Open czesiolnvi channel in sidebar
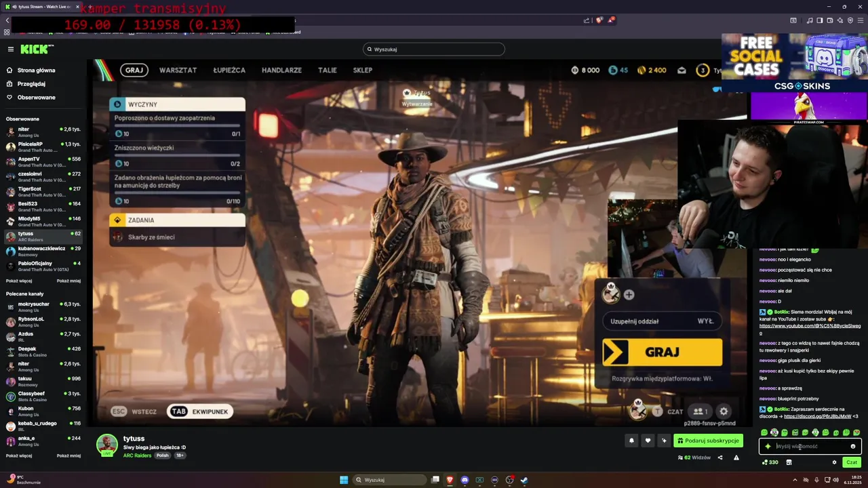The width and height of the screenshot is (868, 488). pos(43,176)
